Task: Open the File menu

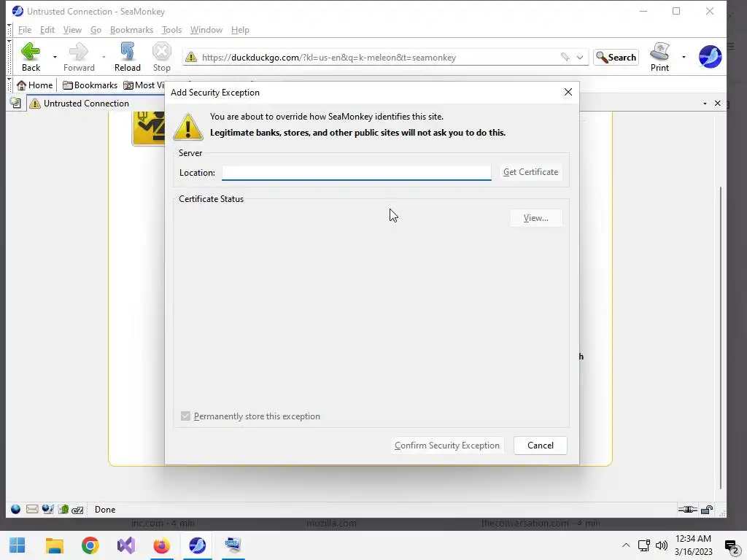Action: [x=25, y=29]
